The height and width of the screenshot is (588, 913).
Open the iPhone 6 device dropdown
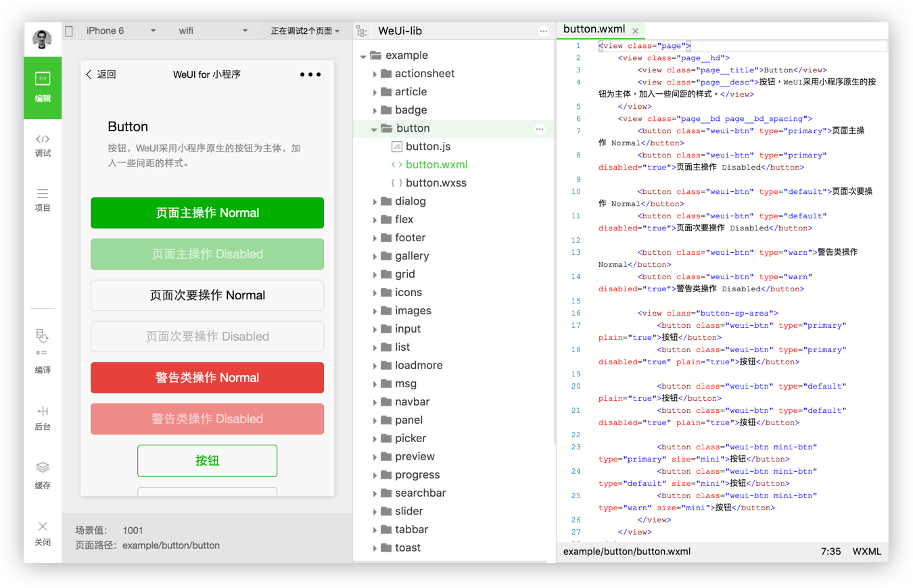tap(122, 30)
